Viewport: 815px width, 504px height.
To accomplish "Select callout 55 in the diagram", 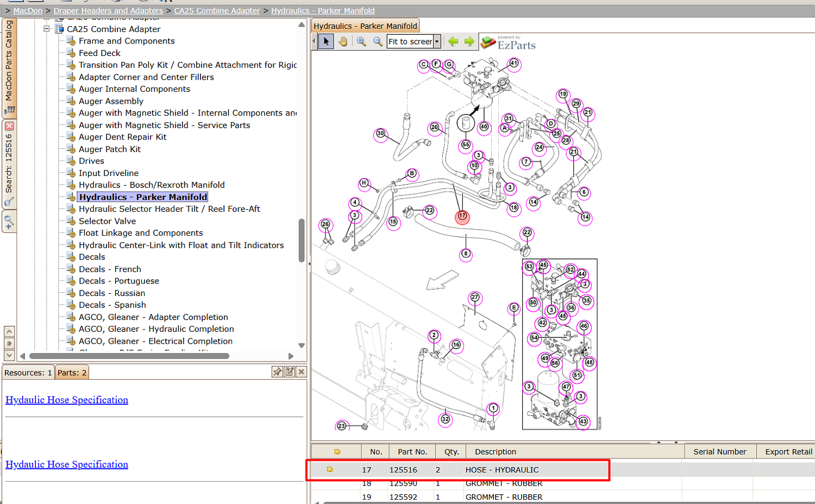I will (x=466, y=145).
